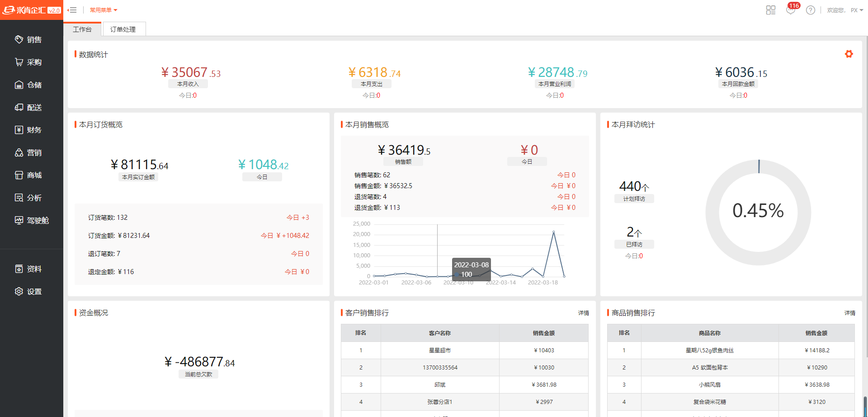The height and width of the screenshot is (417, 868).
Task: Click the 0.45% visit progress ring
Action: tap(758, 212)
